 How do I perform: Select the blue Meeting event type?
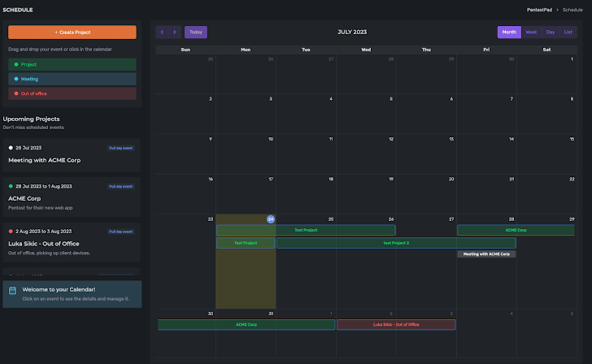click(72, 79)
